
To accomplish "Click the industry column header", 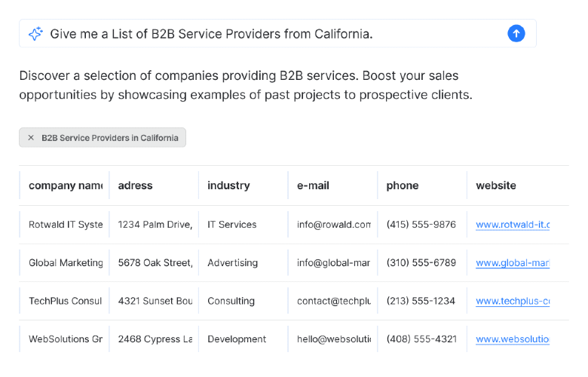I will point(228,185).
